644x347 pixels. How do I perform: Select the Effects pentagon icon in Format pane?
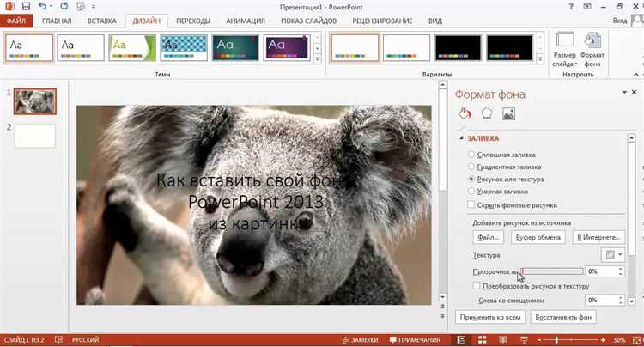pos(487,113)
